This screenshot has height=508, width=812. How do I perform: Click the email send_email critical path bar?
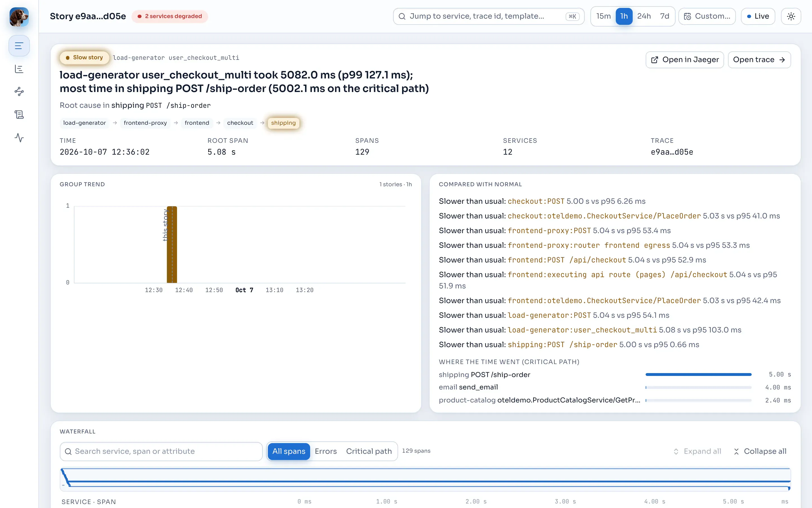click(698, 387)
